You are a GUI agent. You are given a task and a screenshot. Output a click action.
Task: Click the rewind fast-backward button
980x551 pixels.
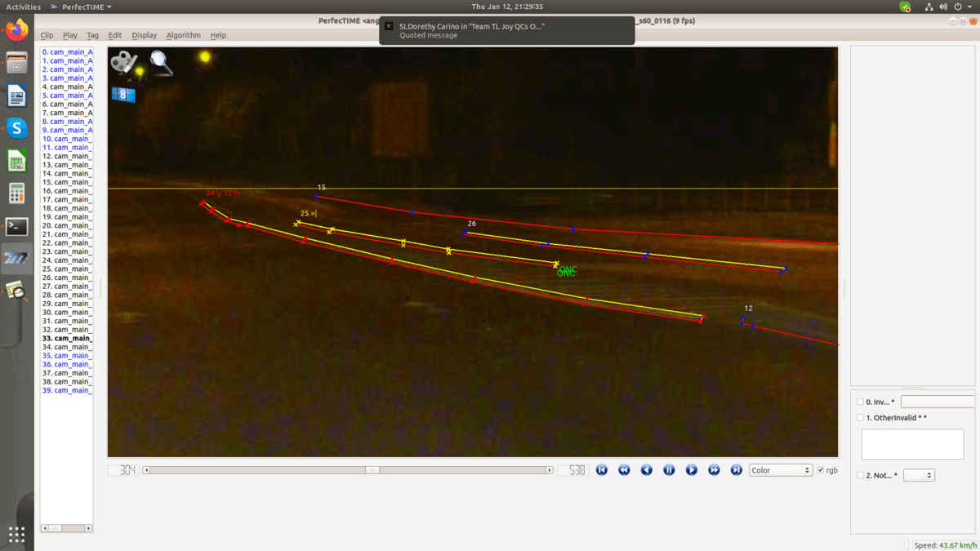(x=624, y=470)
